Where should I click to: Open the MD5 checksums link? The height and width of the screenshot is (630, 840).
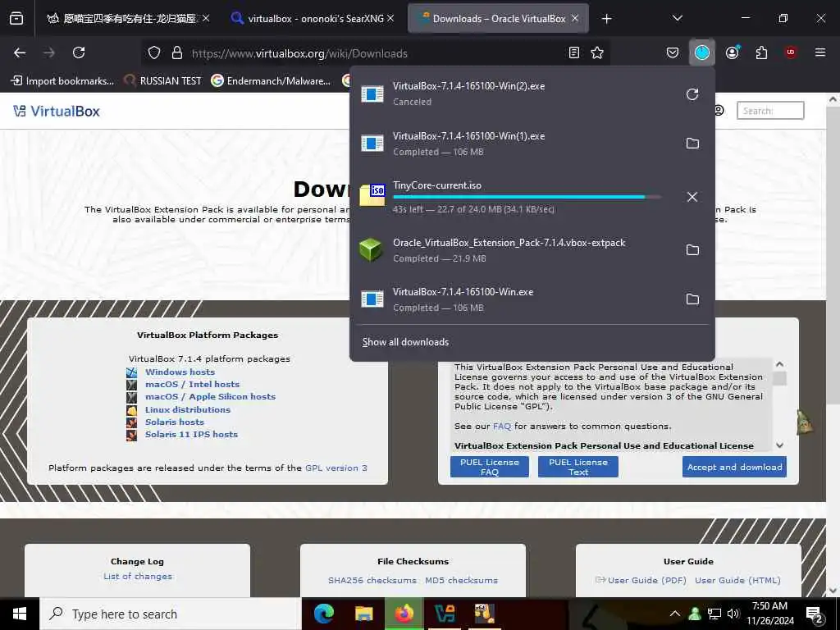(461, 580)
